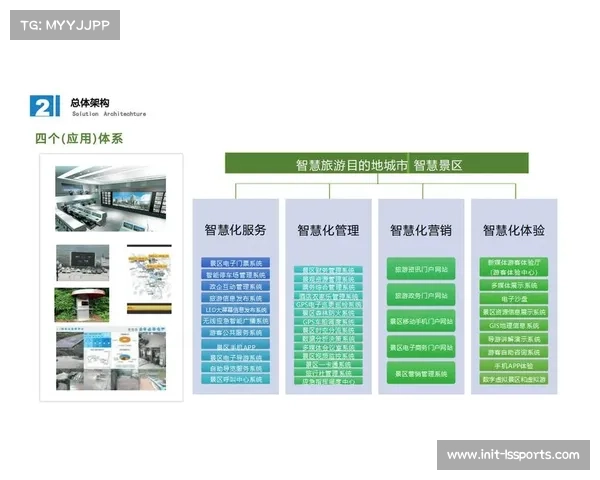The width and height of the screenshot is (600, 480).
Task: Click the 旅游信息发布系统 box
Action: pos(236,298)
